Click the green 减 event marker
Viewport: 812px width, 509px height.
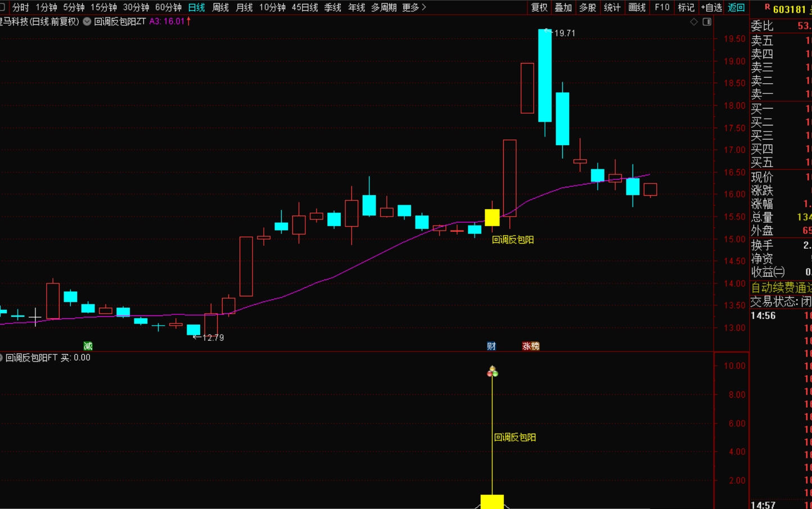[x=88, y=346]
